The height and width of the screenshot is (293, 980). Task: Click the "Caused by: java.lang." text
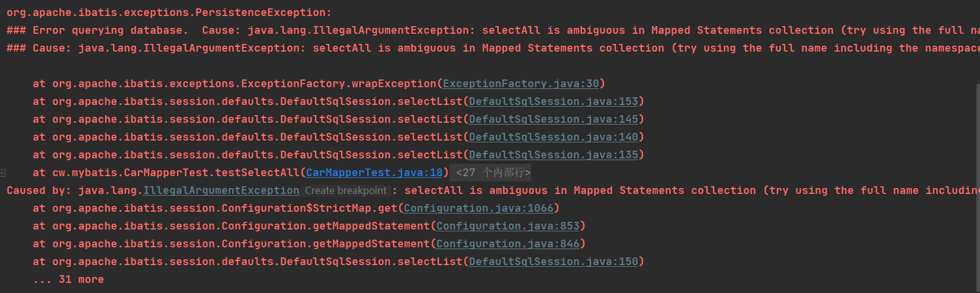(74, 190)
